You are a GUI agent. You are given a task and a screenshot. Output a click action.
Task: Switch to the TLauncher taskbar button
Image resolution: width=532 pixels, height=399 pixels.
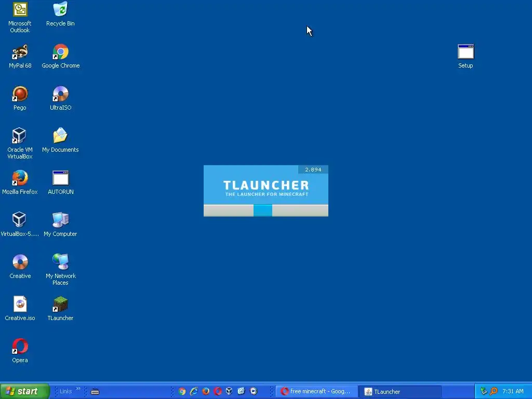pos(401,392)
